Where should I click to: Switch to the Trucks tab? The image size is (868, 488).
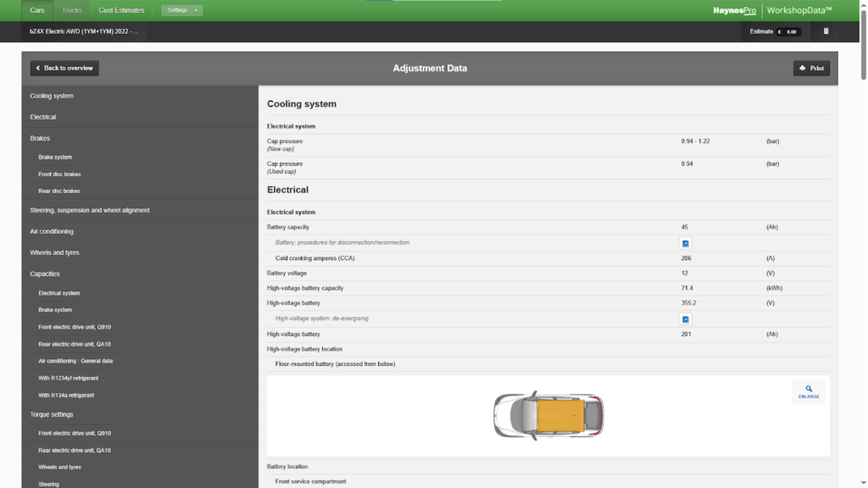(x=72, y=10)
